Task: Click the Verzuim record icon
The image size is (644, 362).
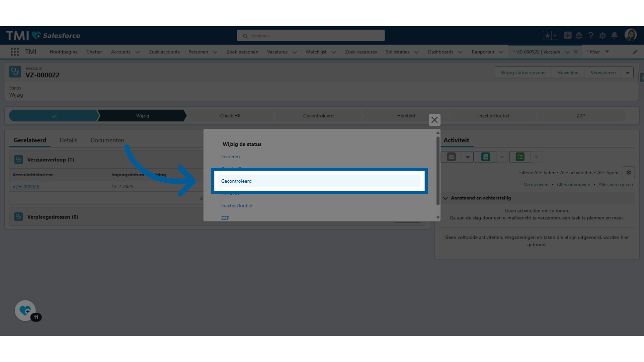Action: pos(15,72)
